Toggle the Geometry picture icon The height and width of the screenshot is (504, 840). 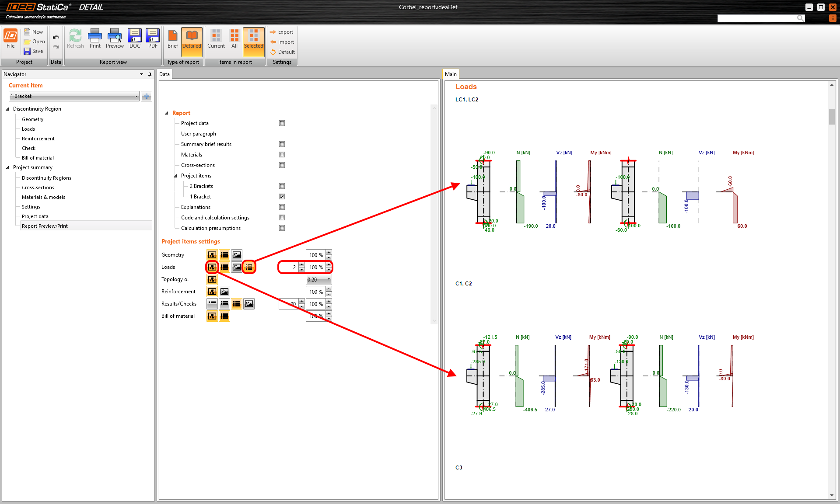coord(237,255)
